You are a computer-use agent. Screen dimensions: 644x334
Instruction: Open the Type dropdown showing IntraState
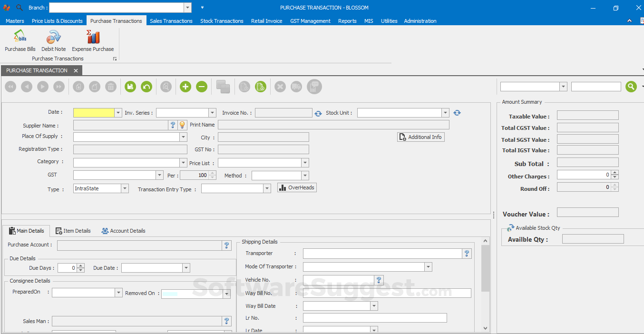tap(125, 188)
